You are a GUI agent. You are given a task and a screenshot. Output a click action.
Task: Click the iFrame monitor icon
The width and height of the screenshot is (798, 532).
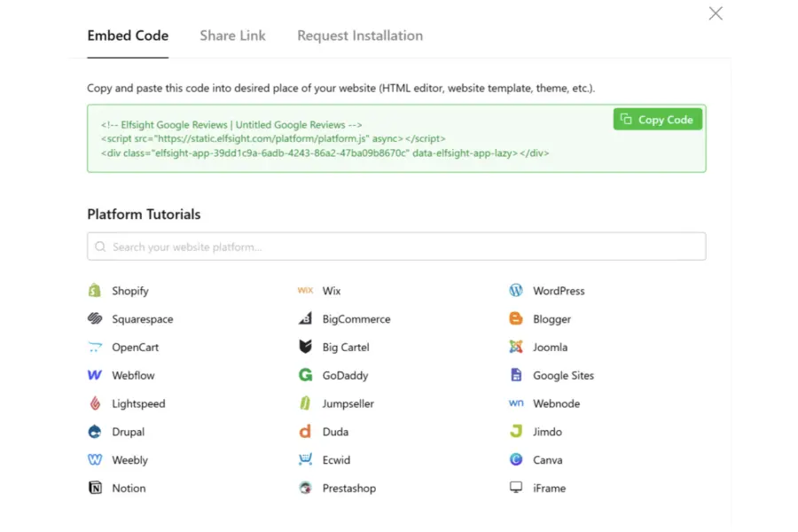(516, 488)
